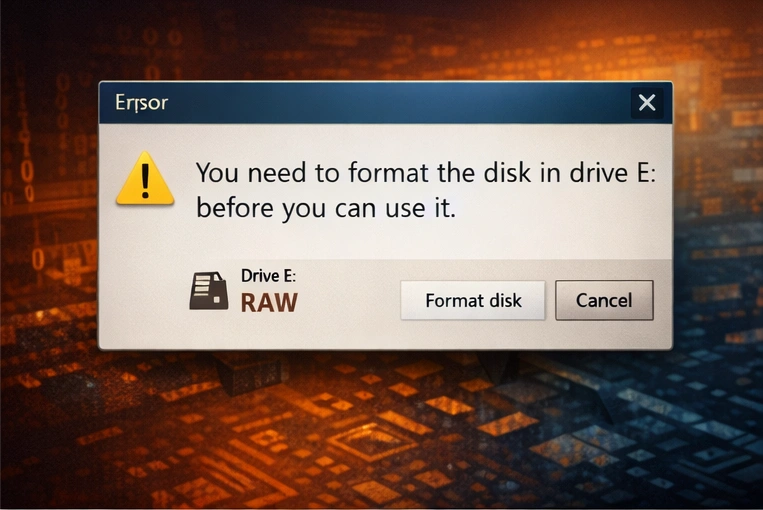Viewport: 763px width, 510px height.
Task: Click the dialog title text in title bar
Action: (x=141, y=103)
